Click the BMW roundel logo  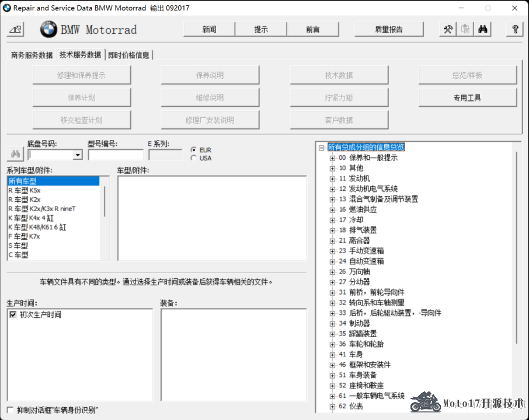pos(48,29)
